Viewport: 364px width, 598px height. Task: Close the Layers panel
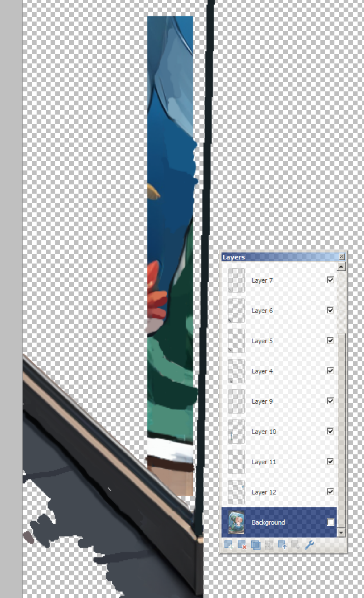tap(342, 257)
